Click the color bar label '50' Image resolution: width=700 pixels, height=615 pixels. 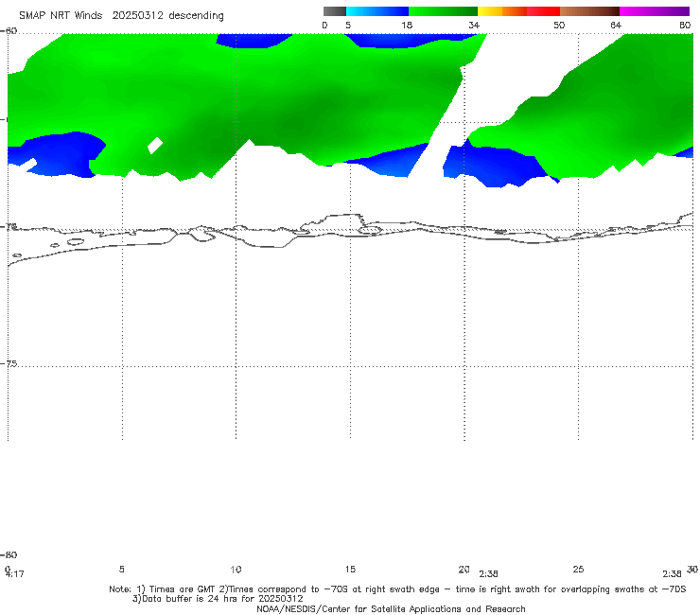click(x=559, y=26)
